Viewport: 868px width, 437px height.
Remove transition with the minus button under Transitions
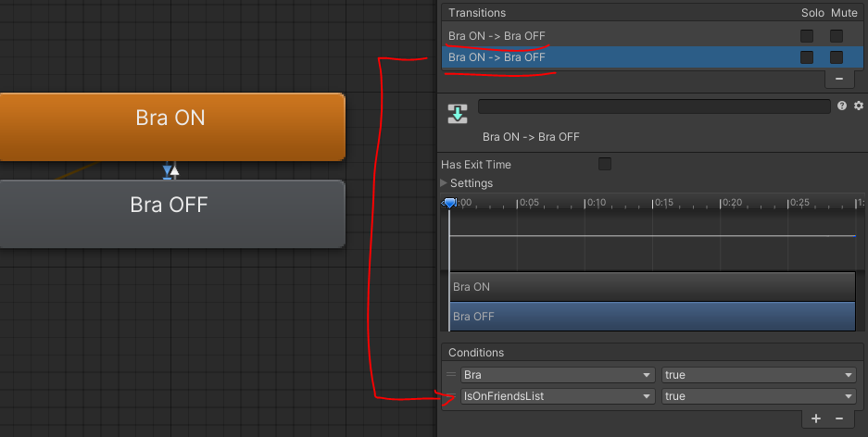pyautogui.click(x=839, y=79)
